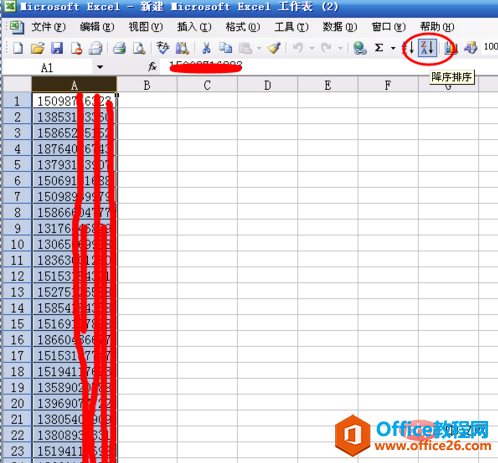The height and width of the screenshot is (463, 498).
Task: Open the 窗口(W) menu
Action: [x=388, y=27]
